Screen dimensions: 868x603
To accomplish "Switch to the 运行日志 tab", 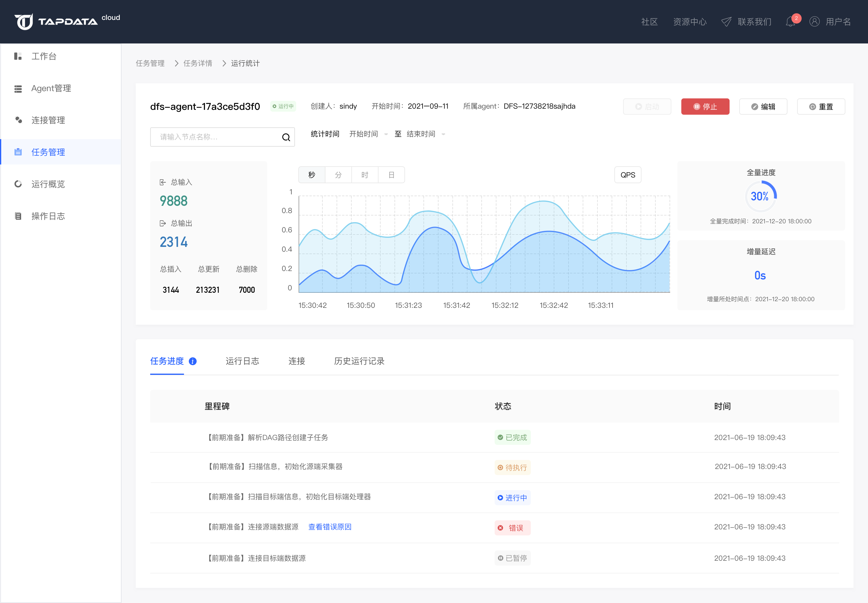I will point(242,361).
